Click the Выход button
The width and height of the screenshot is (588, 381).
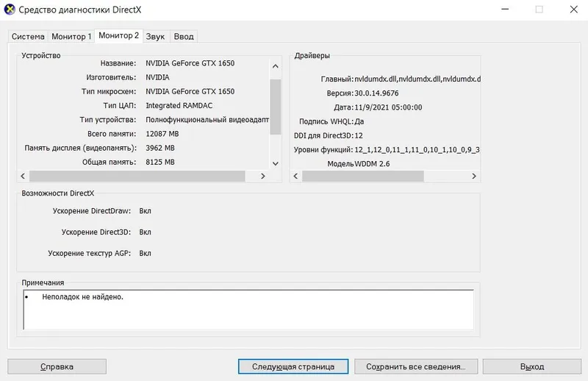(x=532, y=367)
